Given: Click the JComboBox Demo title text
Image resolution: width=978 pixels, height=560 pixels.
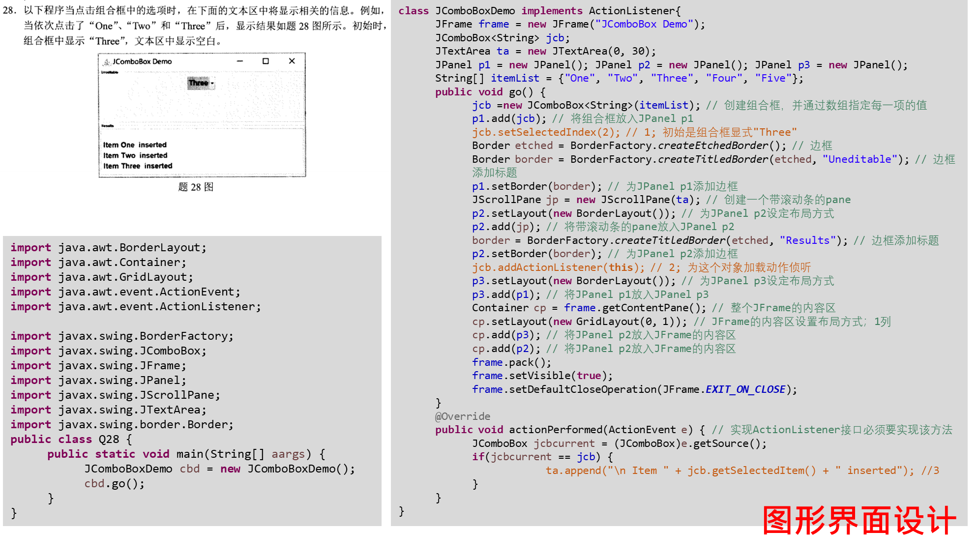Looking at the screenshot, I should click(142, 62).
